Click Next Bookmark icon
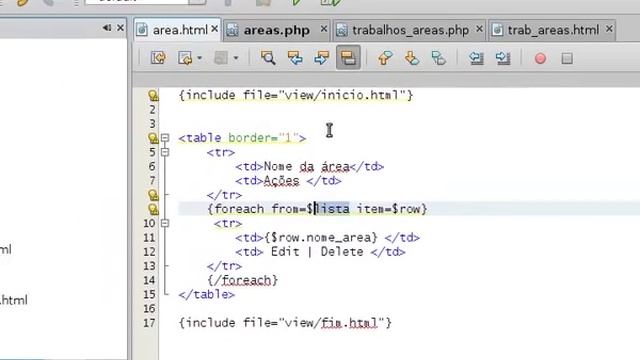The image size is (640, 360). (x=412, y=58)
